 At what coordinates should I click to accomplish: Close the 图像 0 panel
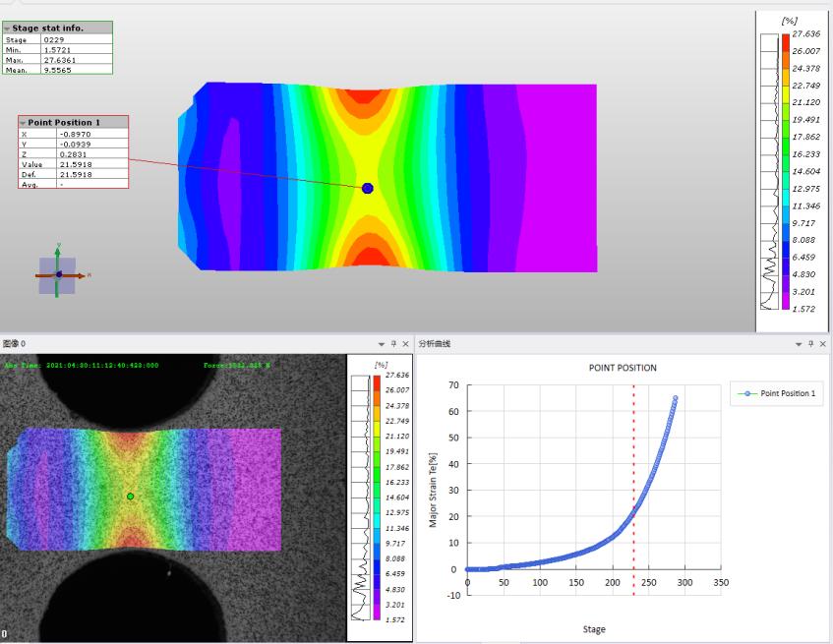[x=405, y=344]
